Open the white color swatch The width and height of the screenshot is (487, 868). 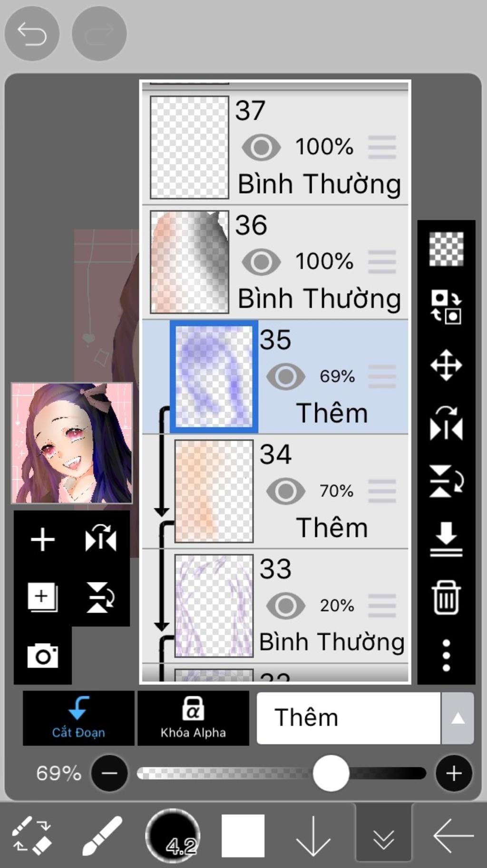[243, 836]
